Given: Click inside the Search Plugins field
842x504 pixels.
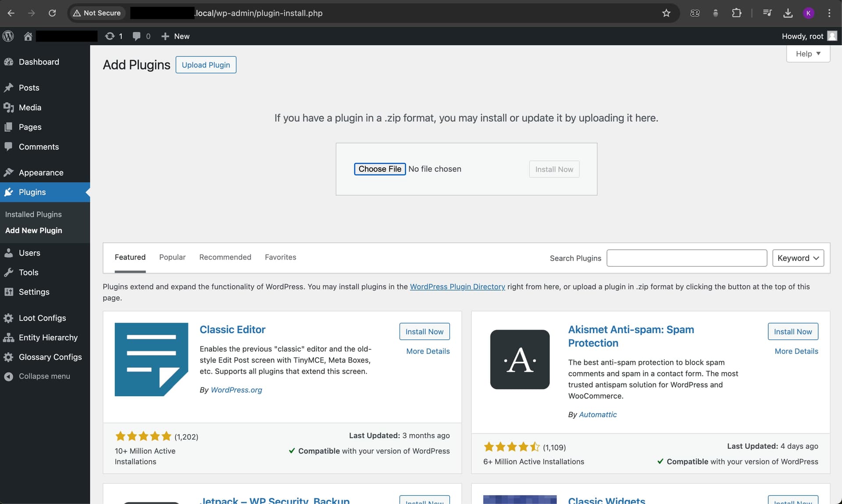Looking at the screenshot, I should tap(686, 258).
